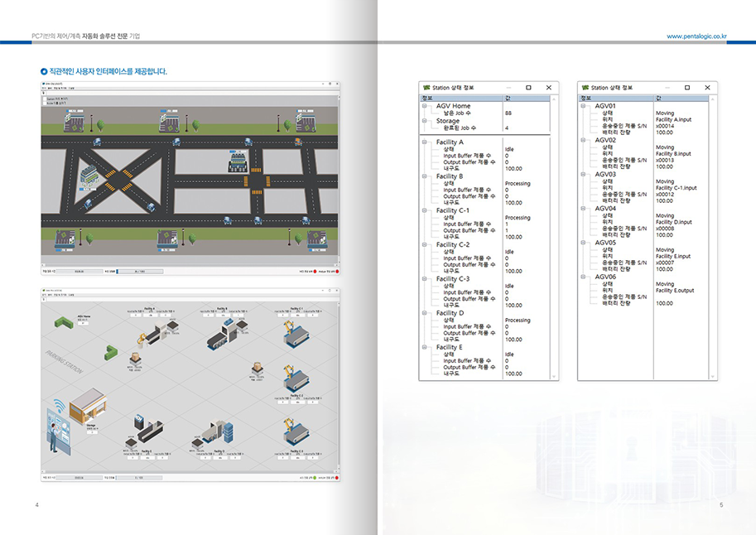Toggle the second checkbox in the road map window

point(45,102)
